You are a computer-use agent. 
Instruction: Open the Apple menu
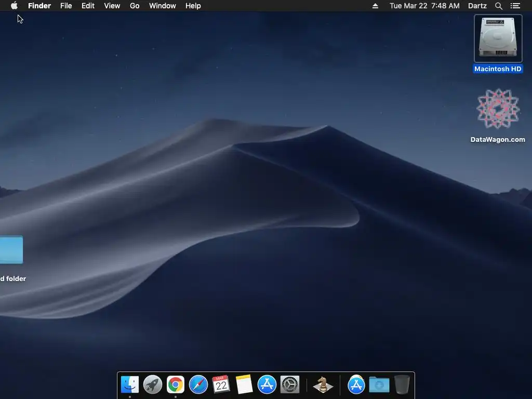[x=14, y=6]
